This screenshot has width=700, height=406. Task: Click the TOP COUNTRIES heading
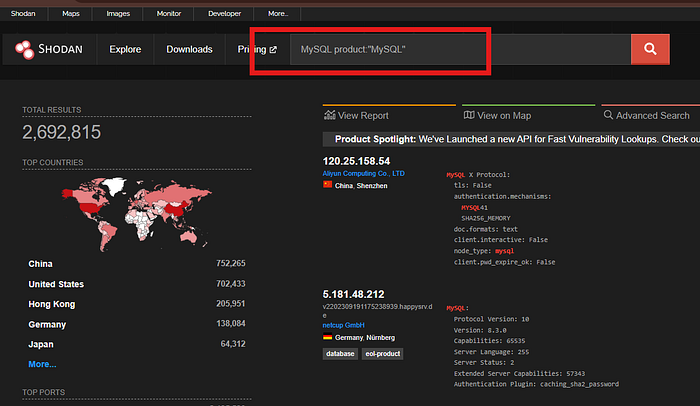(x=53, y=163)
